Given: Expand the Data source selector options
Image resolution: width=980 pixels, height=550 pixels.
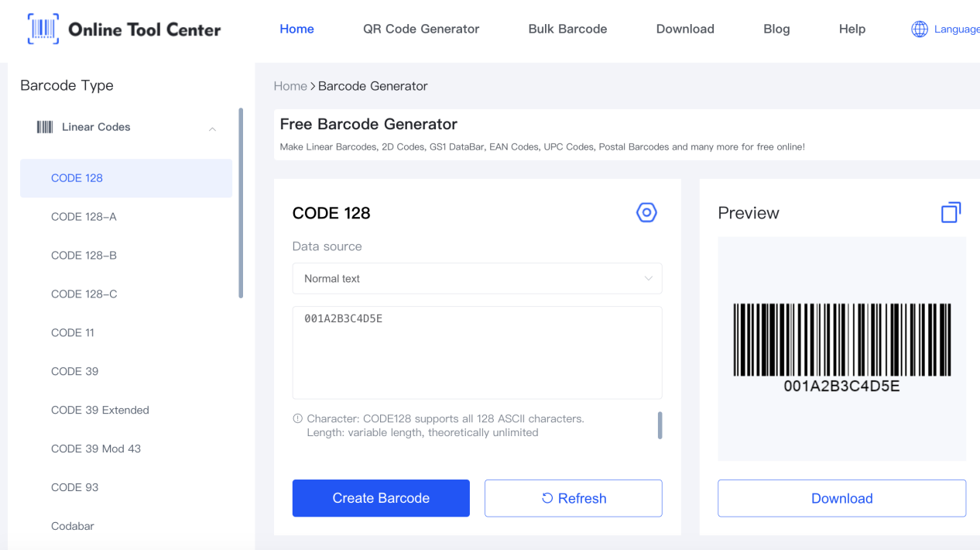Looking at the screenshot, I should [x=648, y=278].
